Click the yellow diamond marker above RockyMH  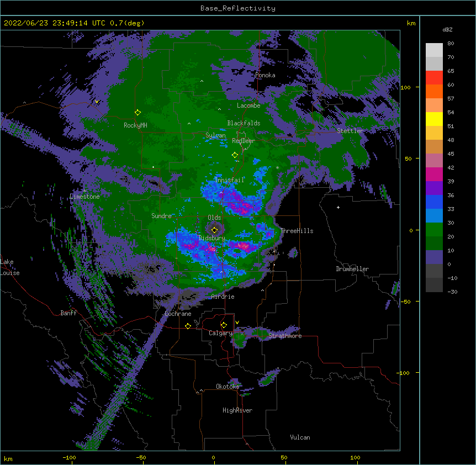(138, 113)
